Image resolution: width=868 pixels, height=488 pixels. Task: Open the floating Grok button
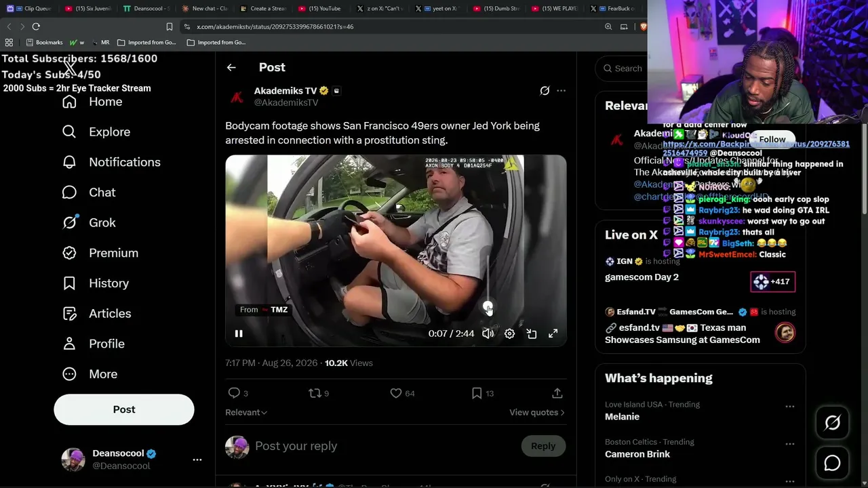click(x=832, y=423)
